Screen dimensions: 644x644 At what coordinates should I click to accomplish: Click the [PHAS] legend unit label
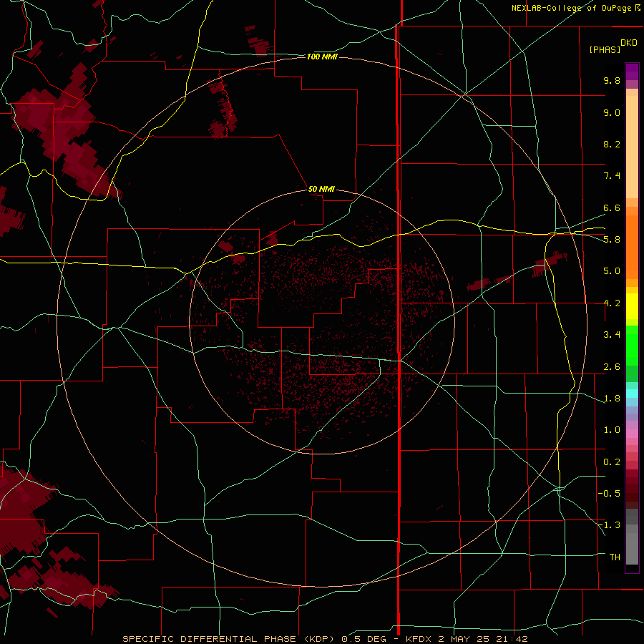(605, 50)
